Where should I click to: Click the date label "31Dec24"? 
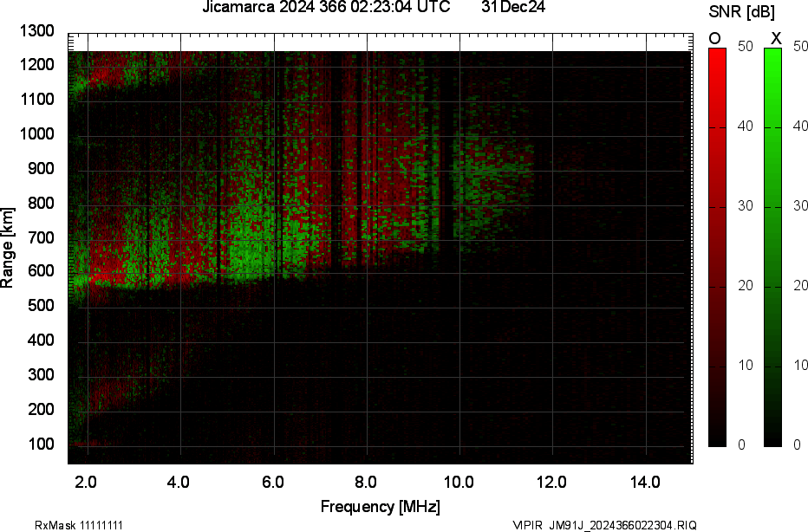pos(513,7)
